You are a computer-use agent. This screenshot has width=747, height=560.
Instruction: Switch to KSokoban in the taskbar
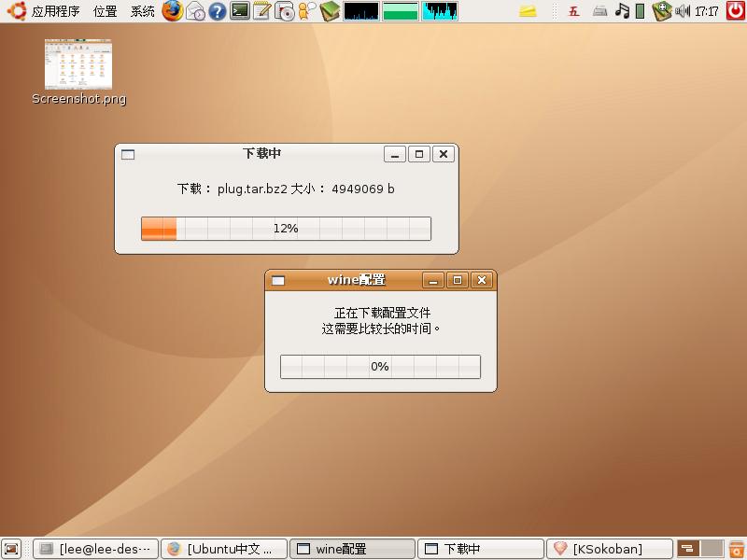[x=610, y=549]
